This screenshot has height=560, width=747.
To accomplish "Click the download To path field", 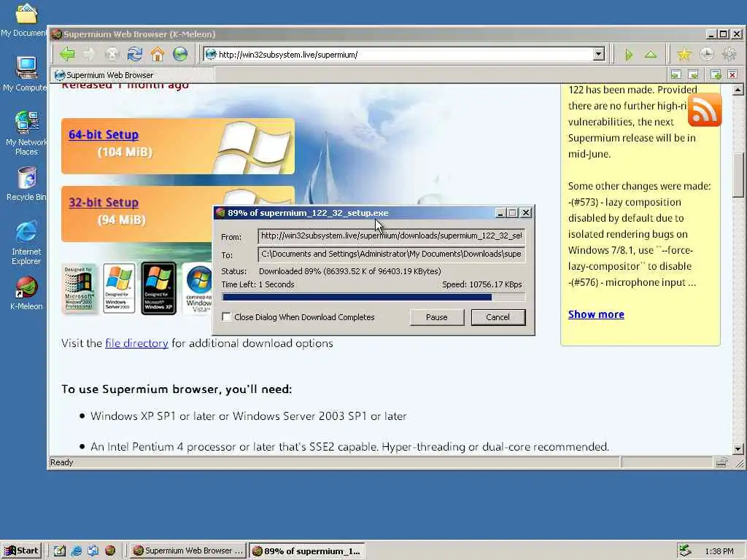I will (392, 254).
